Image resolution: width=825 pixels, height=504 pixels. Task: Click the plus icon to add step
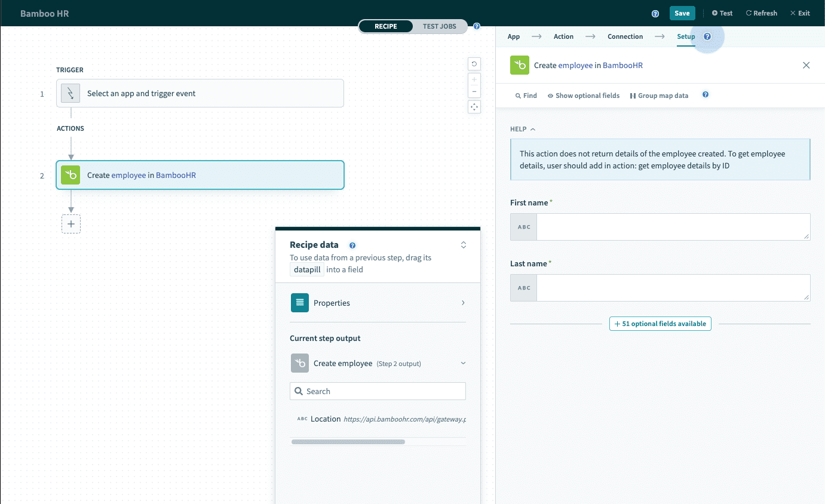pyautogui.click(x=71, y=224)
